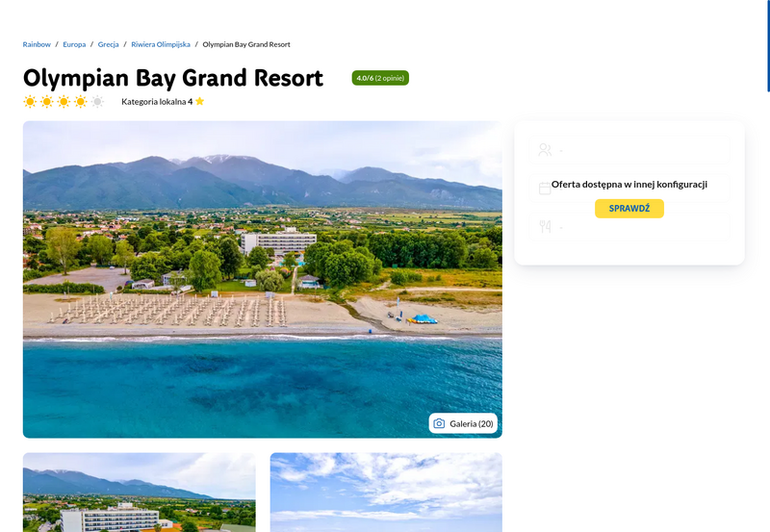Click the 4.0/6 opinions badge

tap(380, 78)
